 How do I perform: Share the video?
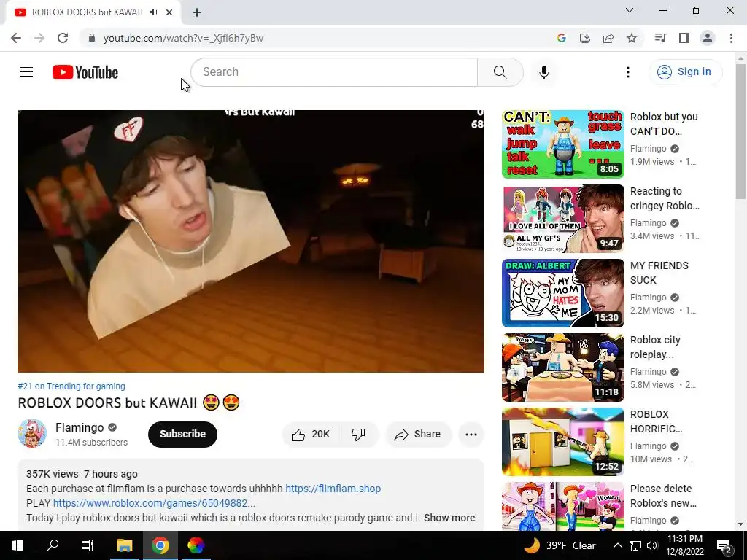[x=418, y=435]
